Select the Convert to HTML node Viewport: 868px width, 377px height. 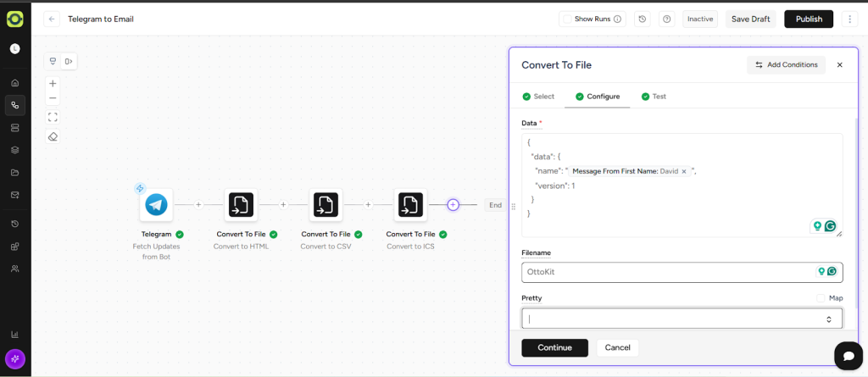[x=241, y=205]
